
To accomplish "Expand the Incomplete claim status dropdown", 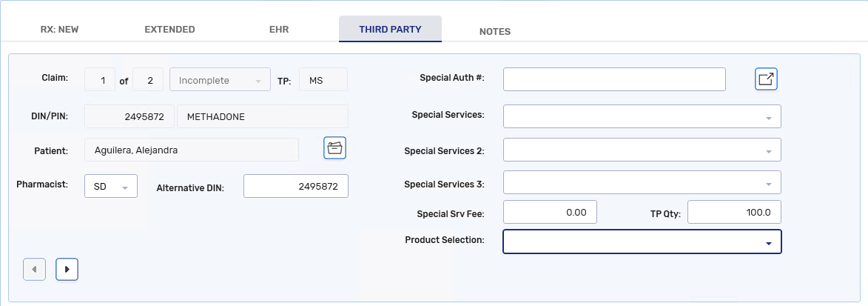I will [220, 80].
